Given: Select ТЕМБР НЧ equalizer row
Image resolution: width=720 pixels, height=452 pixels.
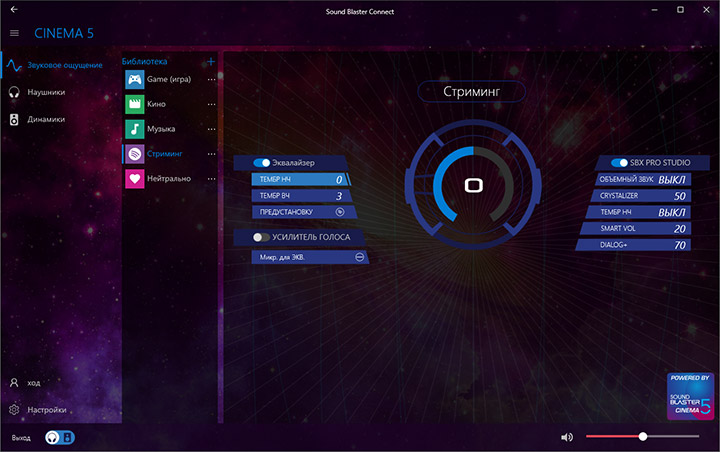Looking at the screenshot, I should click(x=301, y=179).
